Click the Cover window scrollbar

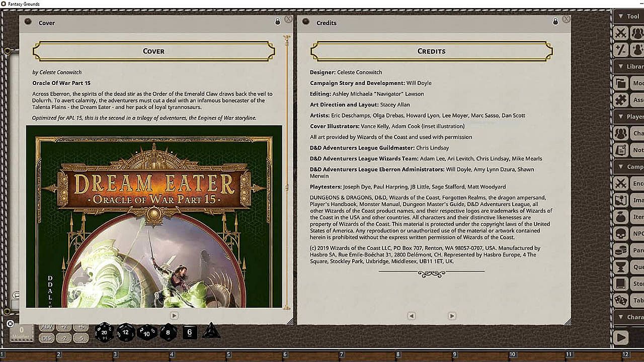(287, 172)
